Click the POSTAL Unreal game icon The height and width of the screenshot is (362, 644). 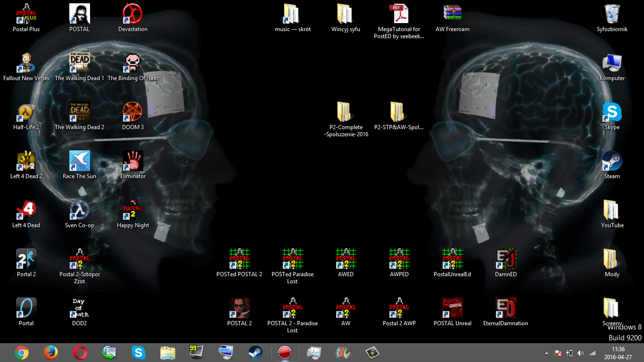click(453, 312)
